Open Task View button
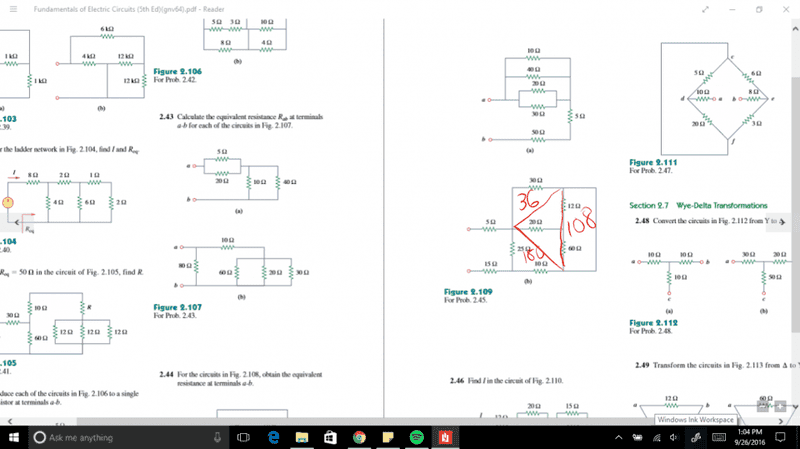The image size is (800, 449). (x=244, y=437)
